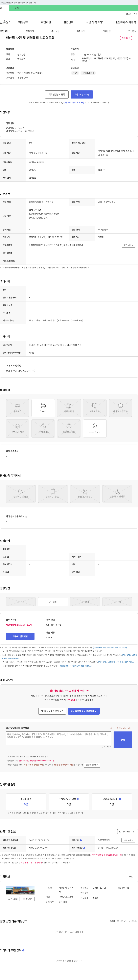Click the 전송 send button

[123, 740]
